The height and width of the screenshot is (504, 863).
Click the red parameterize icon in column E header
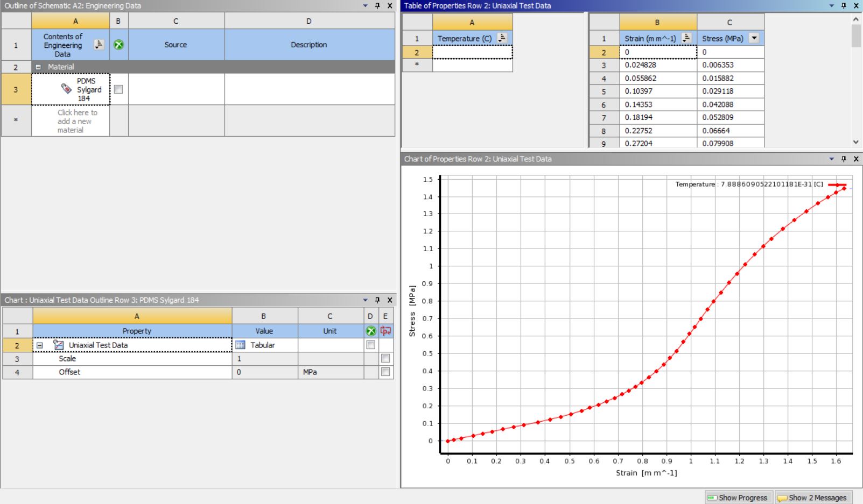pos(385,331)
